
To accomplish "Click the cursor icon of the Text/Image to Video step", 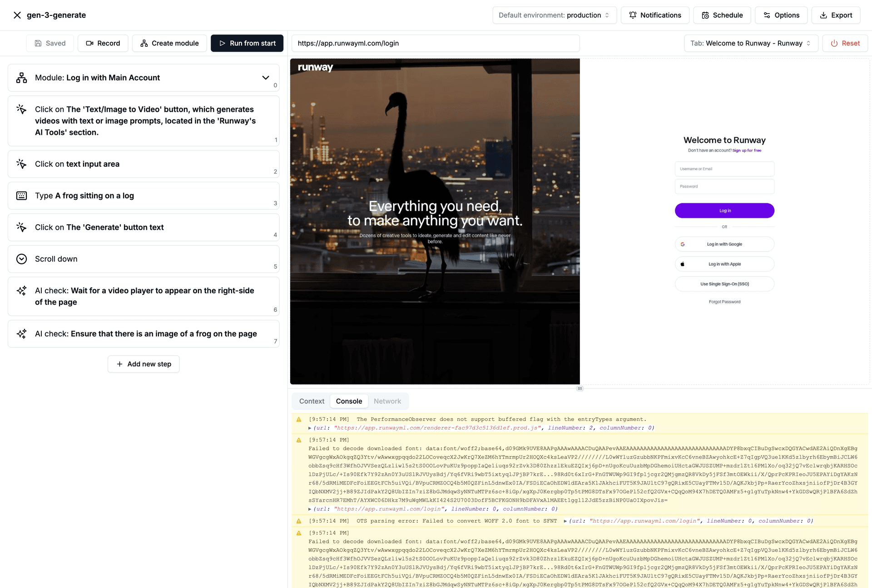I will pos(21,109).
